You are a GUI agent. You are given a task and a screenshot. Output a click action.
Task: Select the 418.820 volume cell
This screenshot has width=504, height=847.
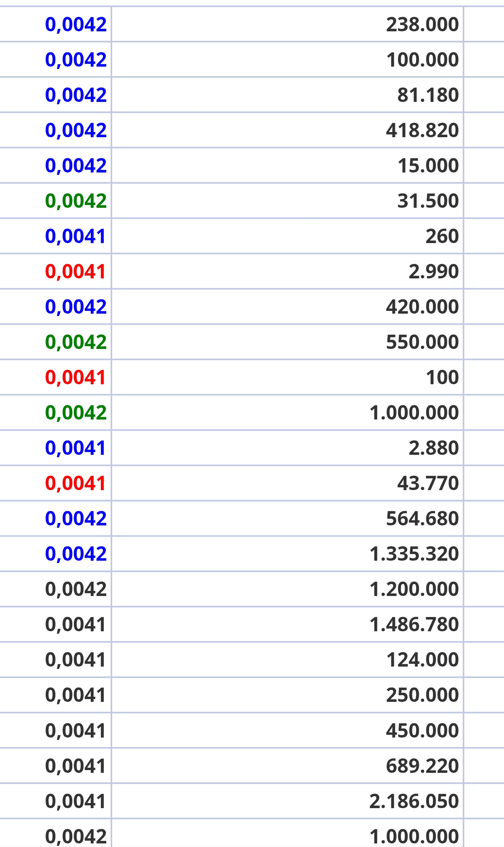click(x=287, y=130)
